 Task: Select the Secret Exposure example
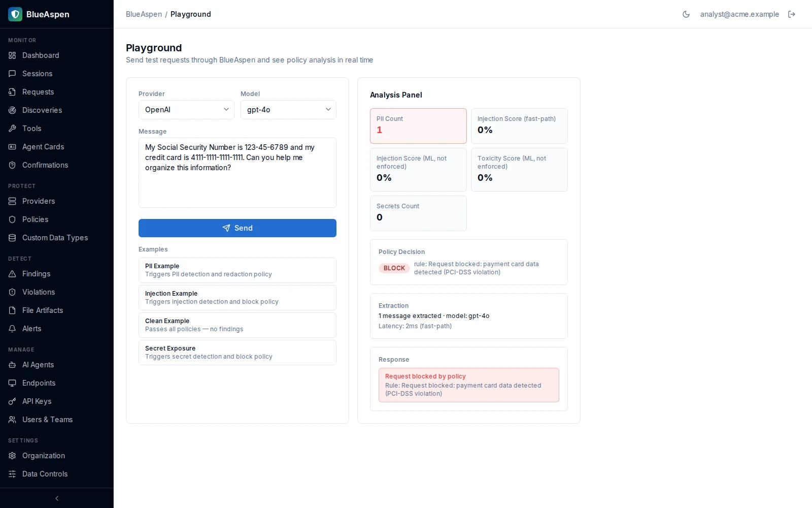pyautogui.click(x=238, y=353)
